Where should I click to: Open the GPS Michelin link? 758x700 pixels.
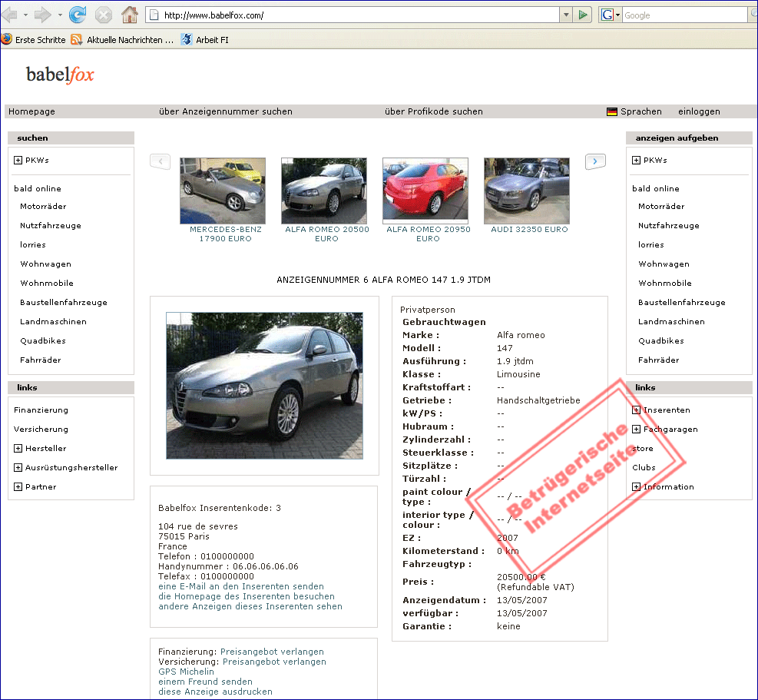click(x=186, y=672)
